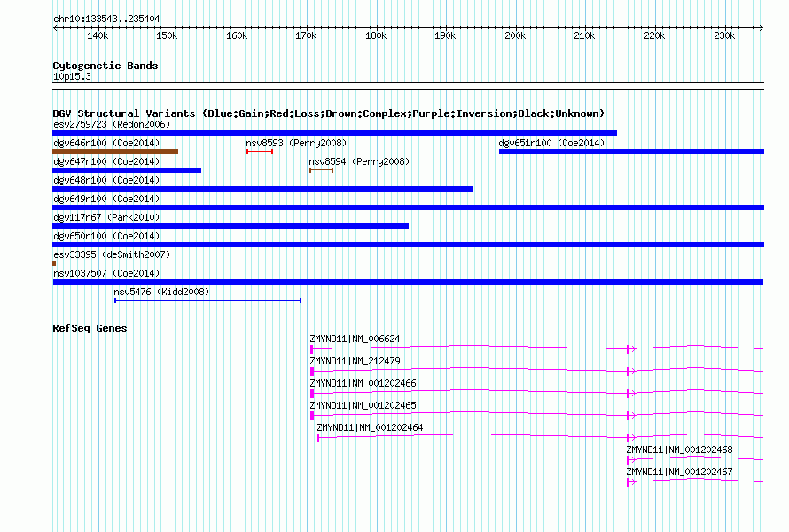The height and width of the screenshot is (532, 789).
Task: Open the esv33395 (deSmith2007) label
Action: click(112, 254)
